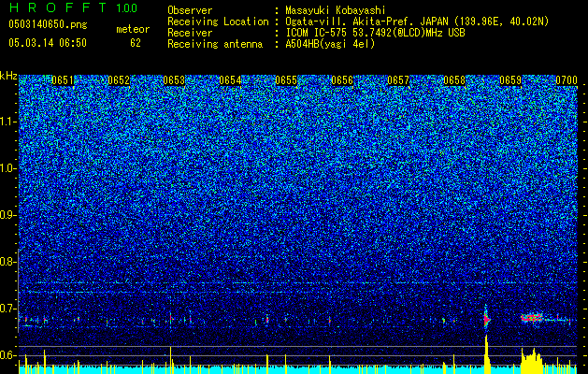Click the 1.0 frequency axis label

tap(8, 168)
